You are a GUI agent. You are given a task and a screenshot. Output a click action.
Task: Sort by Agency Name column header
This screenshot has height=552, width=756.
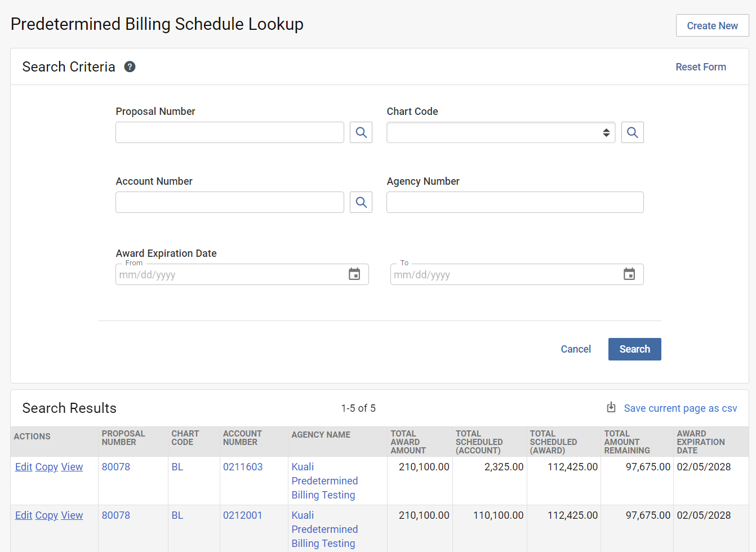(321, 435)
